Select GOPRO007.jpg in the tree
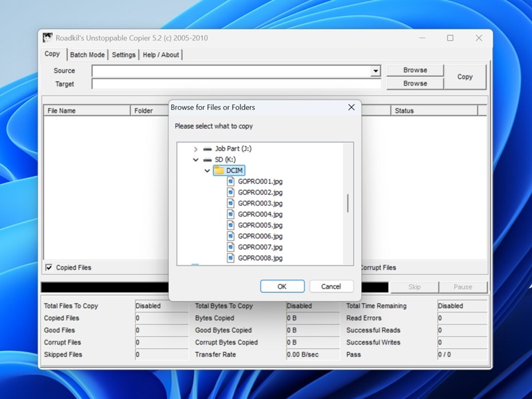532x399 pixels. coord(260,247)
